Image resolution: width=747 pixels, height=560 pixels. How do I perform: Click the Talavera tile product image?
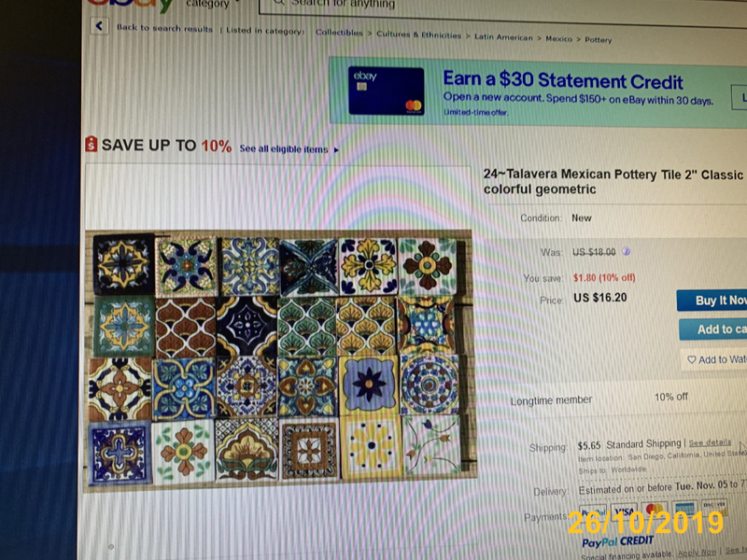[279, 357]
